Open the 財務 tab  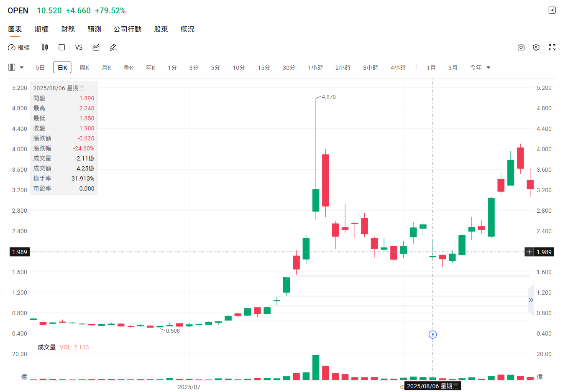tap(68, 29)
